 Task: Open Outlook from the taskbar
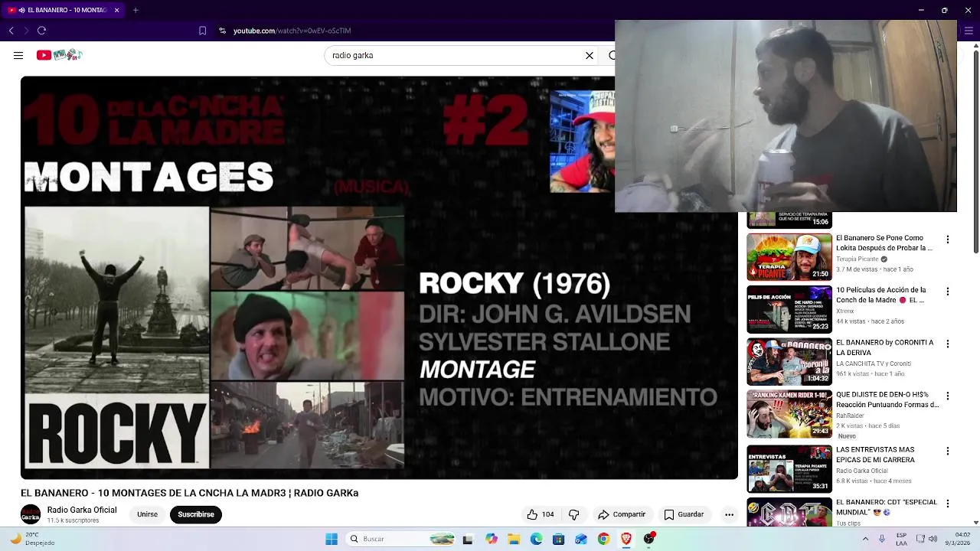coord(581,539)
